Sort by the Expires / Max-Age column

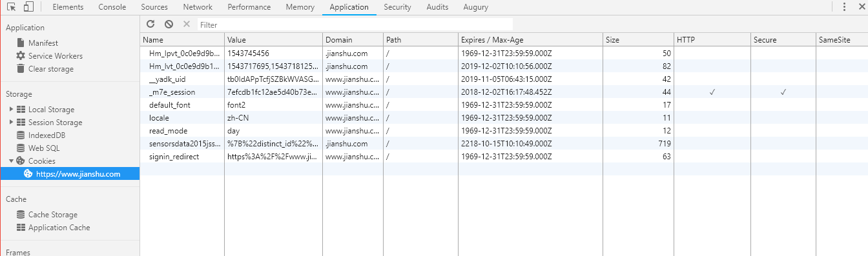point(530,39)
